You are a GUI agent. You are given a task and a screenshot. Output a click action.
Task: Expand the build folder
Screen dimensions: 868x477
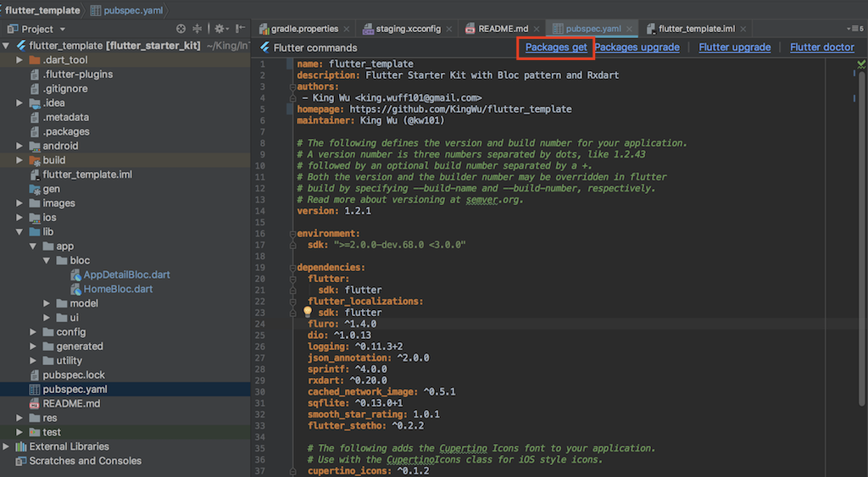click(19, 160)
